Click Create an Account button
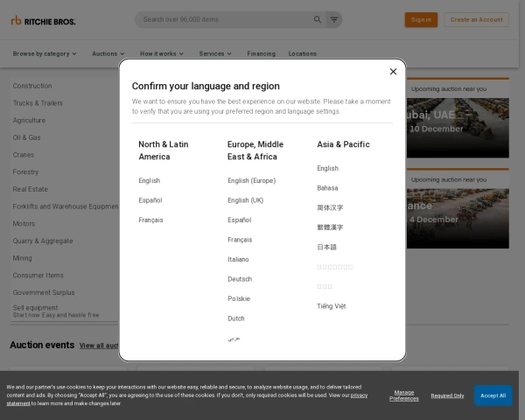This screenshot has width=525, height=420. point(478,19)
